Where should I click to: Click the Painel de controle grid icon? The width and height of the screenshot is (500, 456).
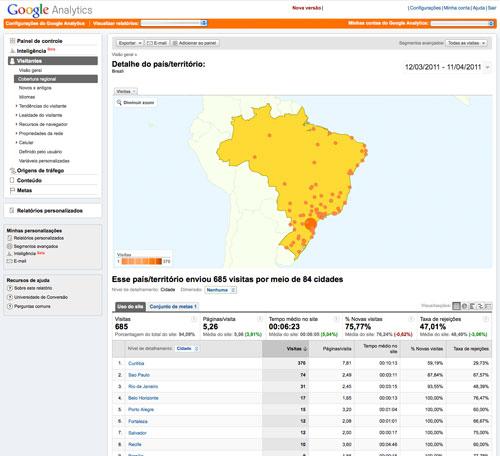12,41
